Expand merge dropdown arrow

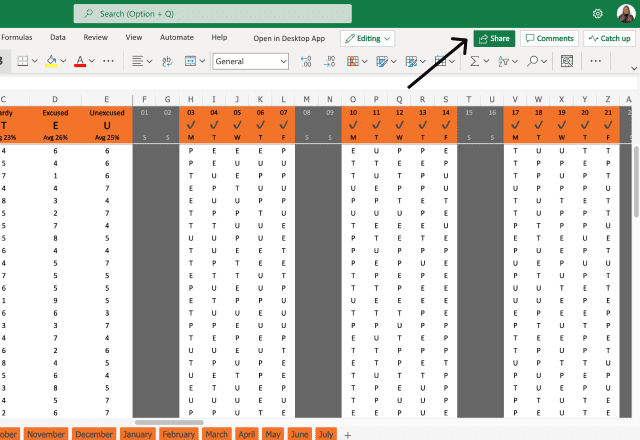tap(202, 61)
